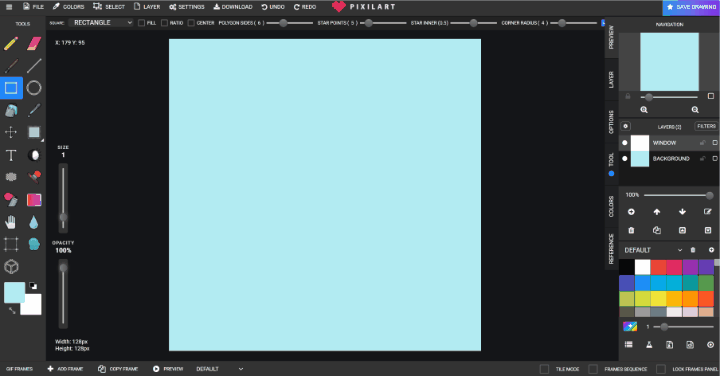Select the Crop selection frame tool
Viewport: 720px width, 376px height.
[x=11, y=244]
